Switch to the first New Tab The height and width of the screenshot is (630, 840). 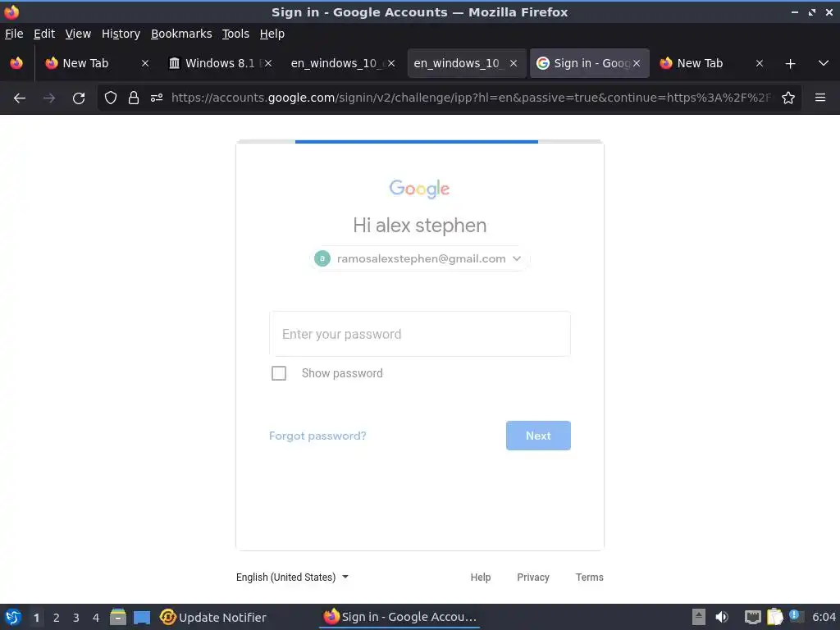(x=95, y=63)
